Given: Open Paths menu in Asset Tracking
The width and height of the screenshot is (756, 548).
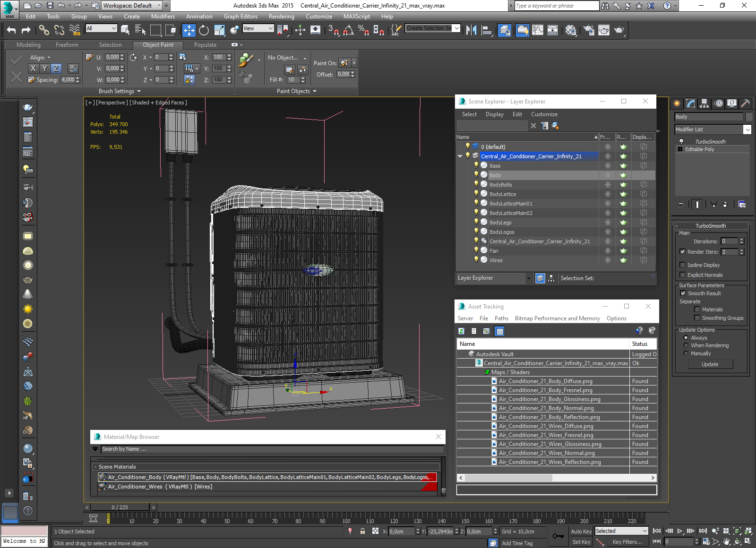Looking at the screenshot, I should (501, 318).
